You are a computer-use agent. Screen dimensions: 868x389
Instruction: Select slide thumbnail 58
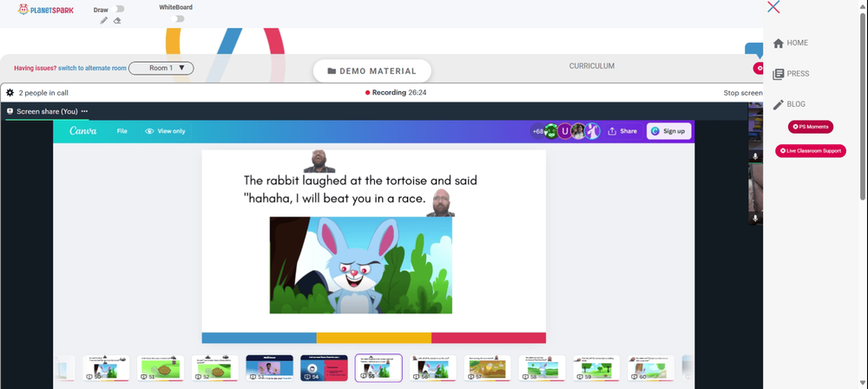[542, 368]
